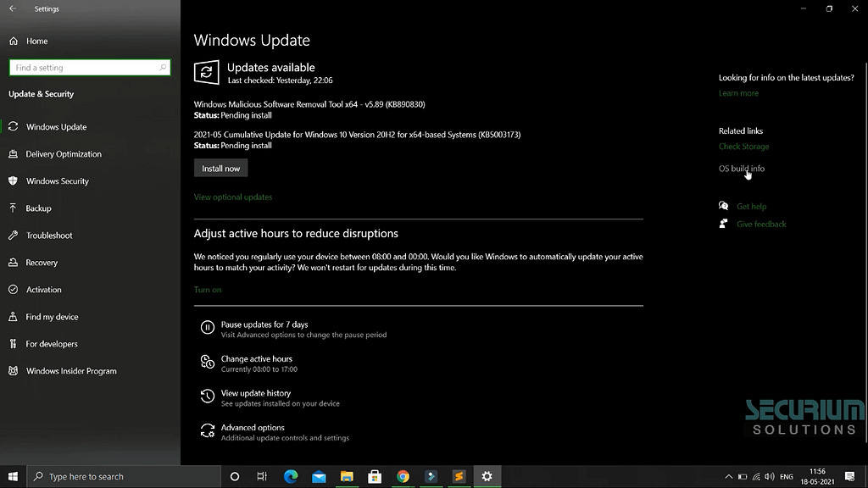Screen dimensions: 868x488
Task: Click the pause icon beside Pause updates
Action: pyautogui.click(x=208, y=328)
